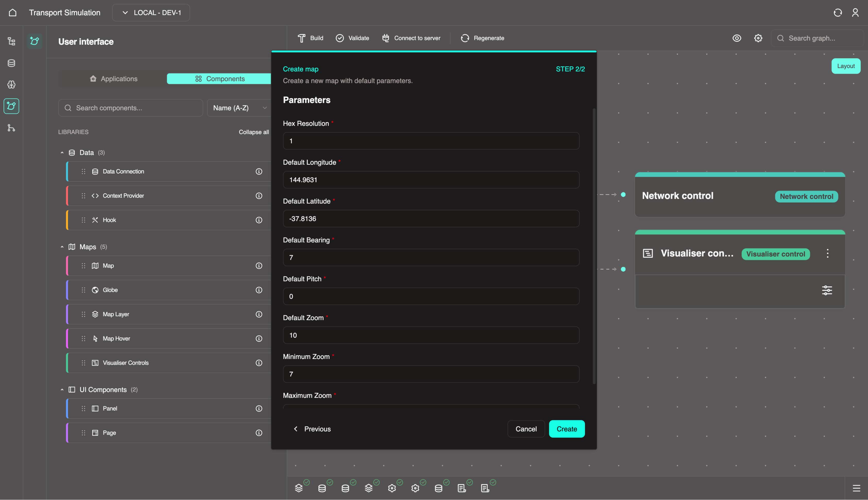Click the Network control tag badge
This screenshot has width=868, height=500.
coord(806,196)
